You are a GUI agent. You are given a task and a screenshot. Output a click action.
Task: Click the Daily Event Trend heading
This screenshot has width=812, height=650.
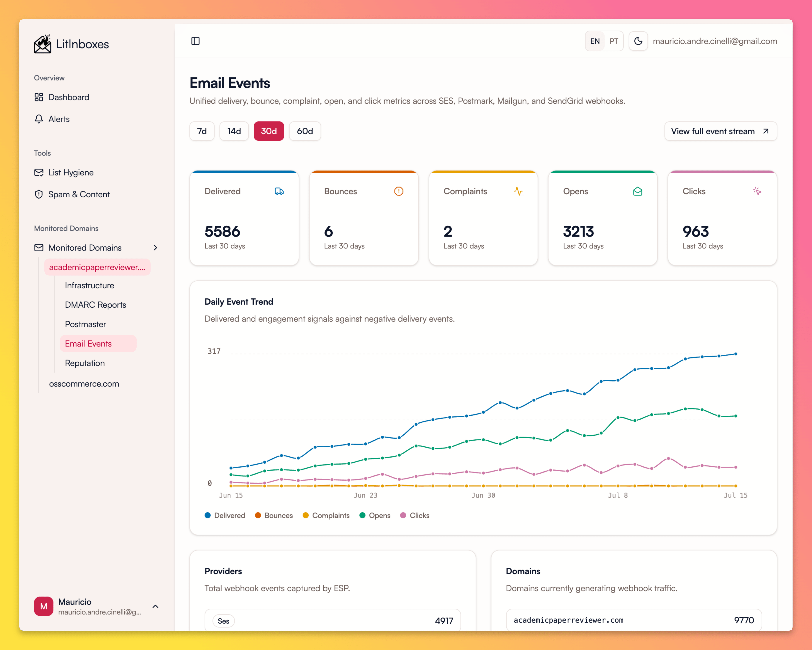239,302
